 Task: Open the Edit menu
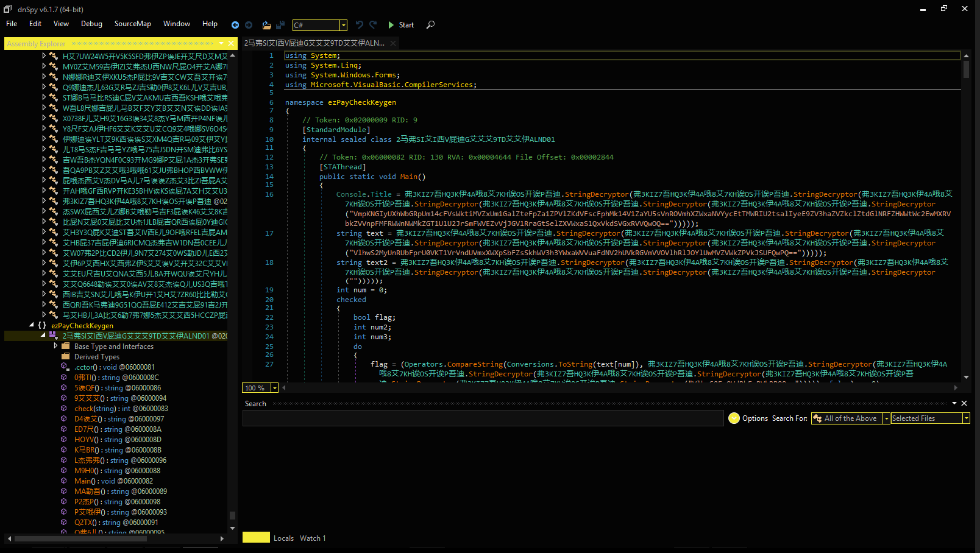pyautogui.click(x=35, y=24)
